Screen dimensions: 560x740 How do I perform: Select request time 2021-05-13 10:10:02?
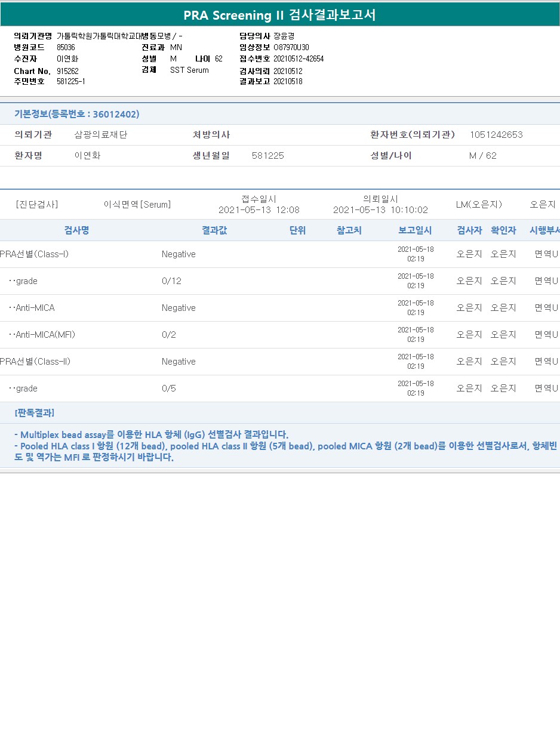(x=380, y=210)
